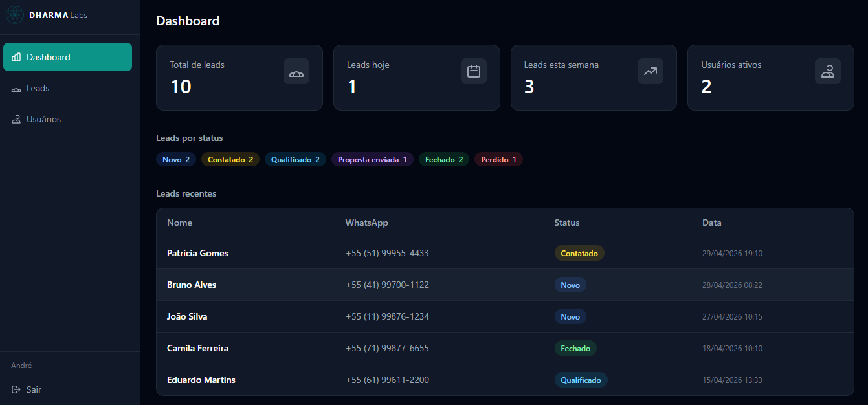Screen dimensions: 868x405
Task: Click the date 18/04/2026 10:10
Action: pyautogui.click(x=732, y=348)
